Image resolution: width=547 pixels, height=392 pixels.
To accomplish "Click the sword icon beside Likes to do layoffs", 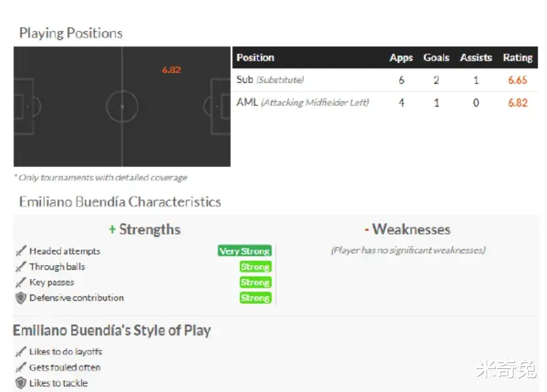I will pos(21,352).
